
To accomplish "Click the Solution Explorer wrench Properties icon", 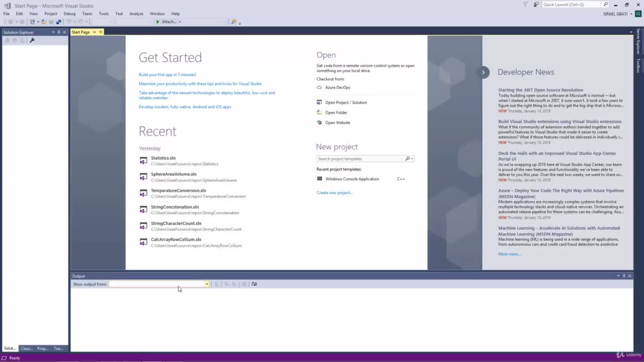I will pos(32,40).
